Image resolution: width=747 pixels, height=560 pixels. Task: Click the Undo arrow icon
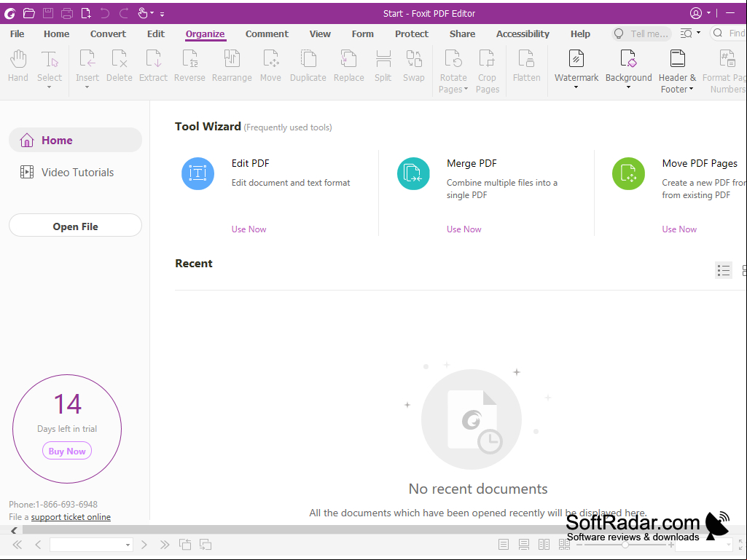coord(105,13)
